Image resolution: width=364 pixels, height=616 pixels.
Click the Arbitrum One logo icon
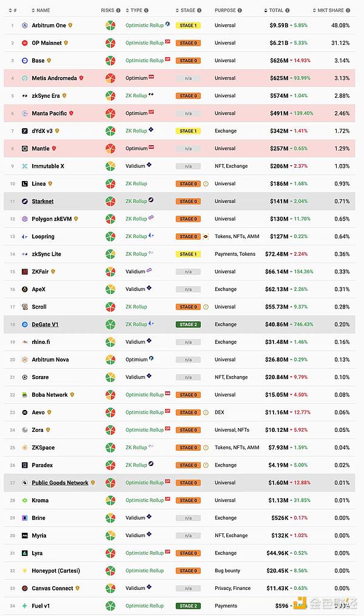25,26
